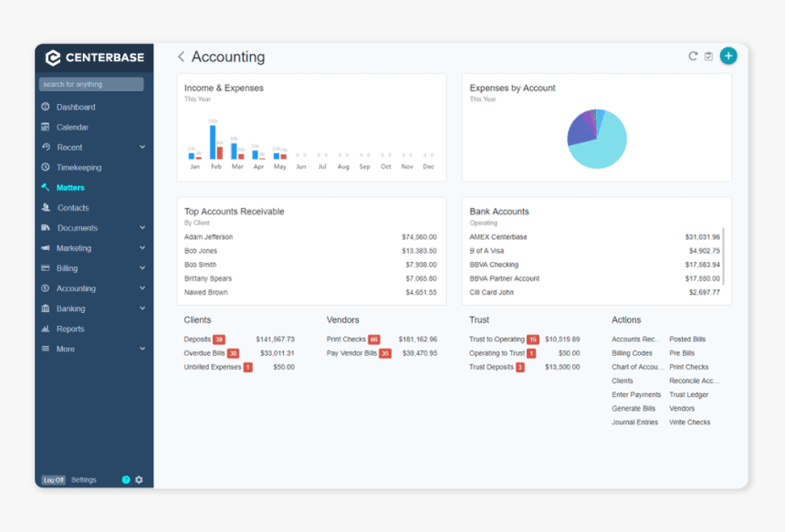Open Trust to Operating link
The width and height of the screenshot is (785, 532).
pos(497,339)
